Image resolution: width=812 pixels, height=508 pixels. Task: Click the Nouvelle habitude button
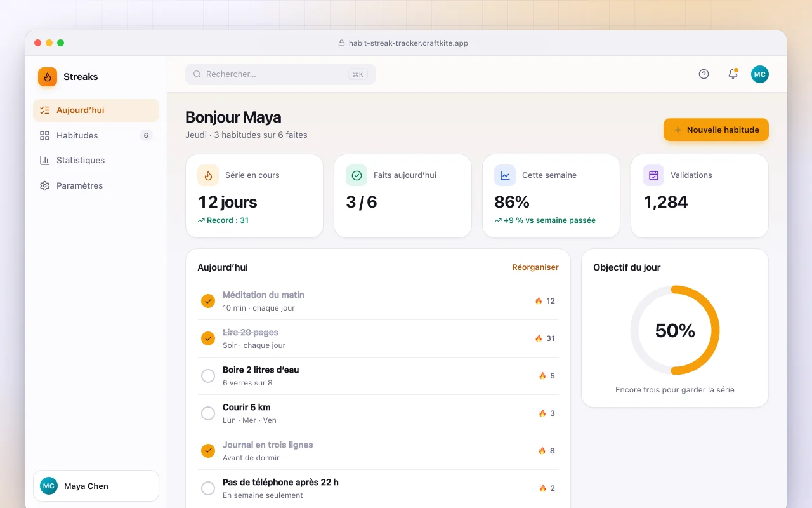[716, 130]
